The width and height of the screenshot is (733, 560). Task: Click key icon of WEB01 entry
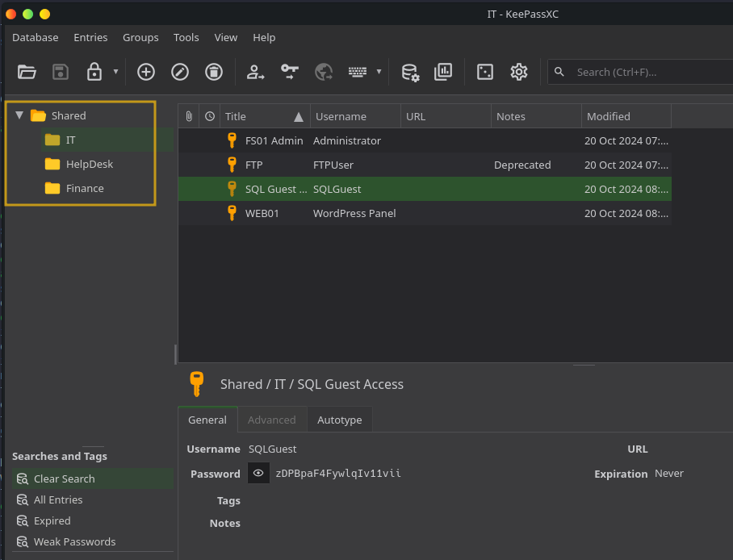(232, 213)
